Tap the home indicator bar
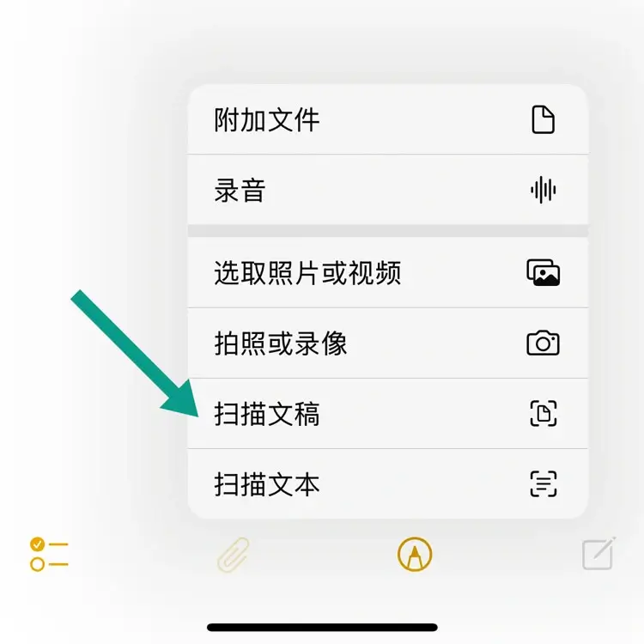644x644 pixels. (x=322, y=627)
